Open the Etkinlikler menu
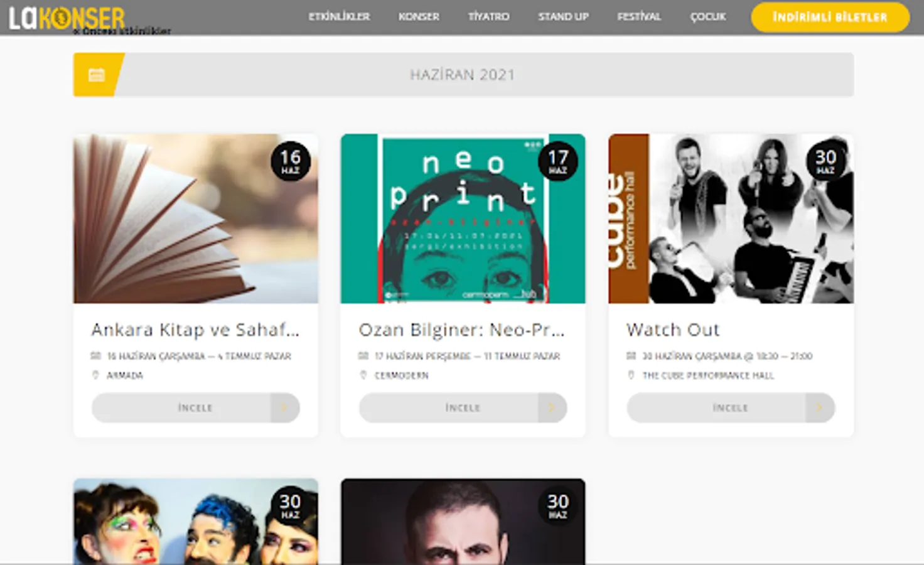Image resolution: width=924 pixels, height=565 pixels. (x=339, y=16)
